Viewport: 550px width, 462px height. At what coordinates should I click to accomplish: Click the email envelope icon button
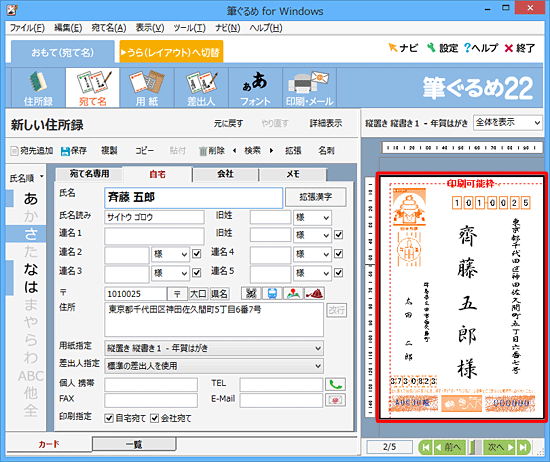pyautogui.click(x=335, y=400)
